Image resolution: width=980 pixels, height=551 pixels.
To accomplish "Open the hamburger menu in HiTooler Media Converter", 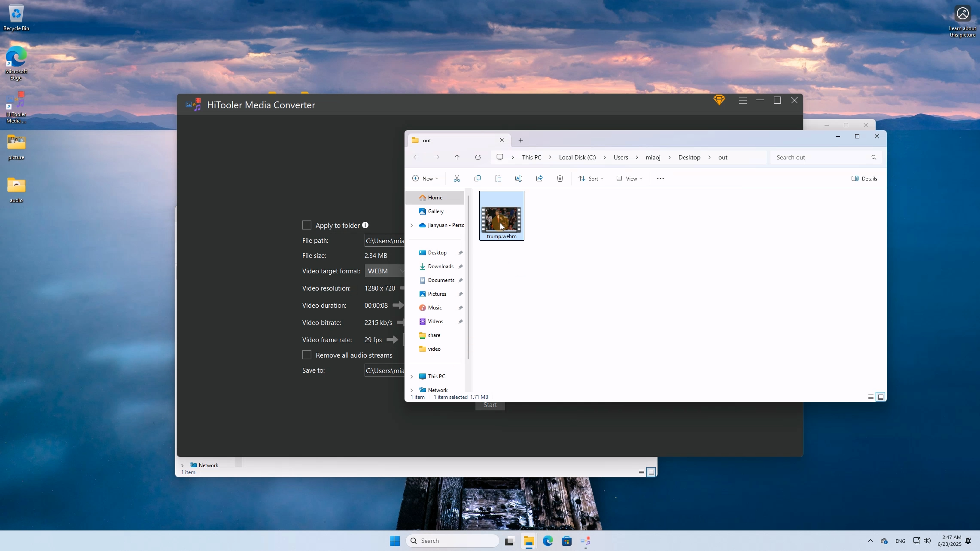I will click(x=743, y=100).
